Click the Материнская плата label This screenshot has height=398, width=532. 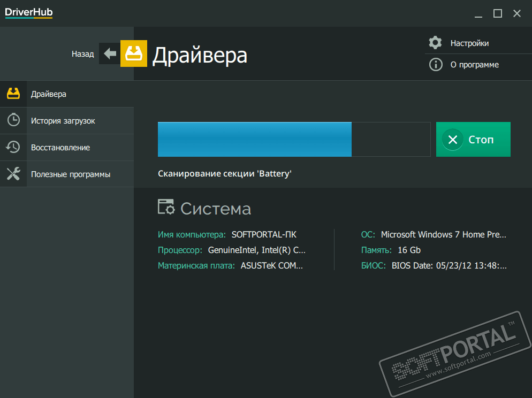pyautogui.click(x=196, y=265)
